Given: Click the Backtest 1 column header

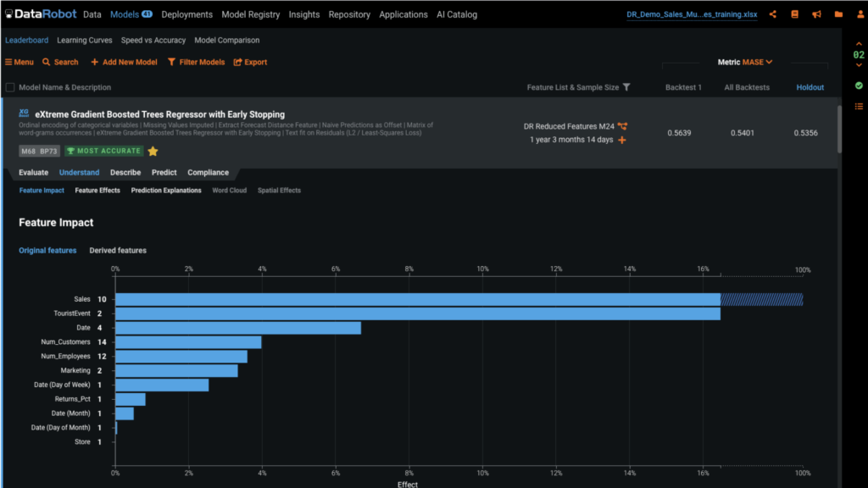Looking at the screenshot, I should (683, 87).
